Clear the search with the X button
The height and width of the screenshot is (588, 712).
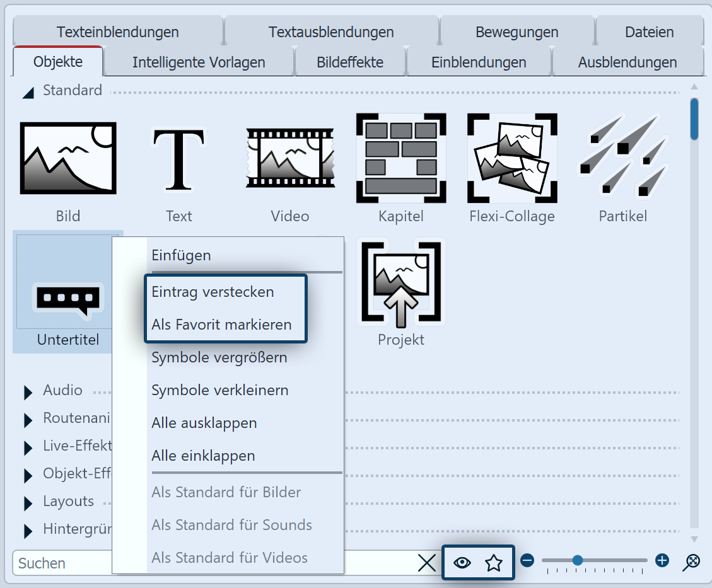[x=426, y=563]
